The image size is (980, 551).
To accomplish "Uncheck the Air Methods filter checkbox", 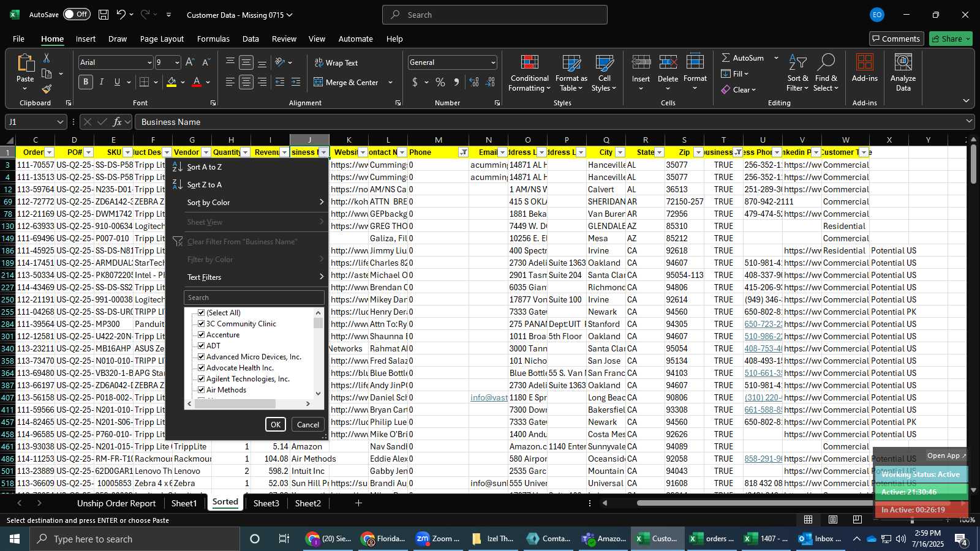I will [x=201, y=390].
